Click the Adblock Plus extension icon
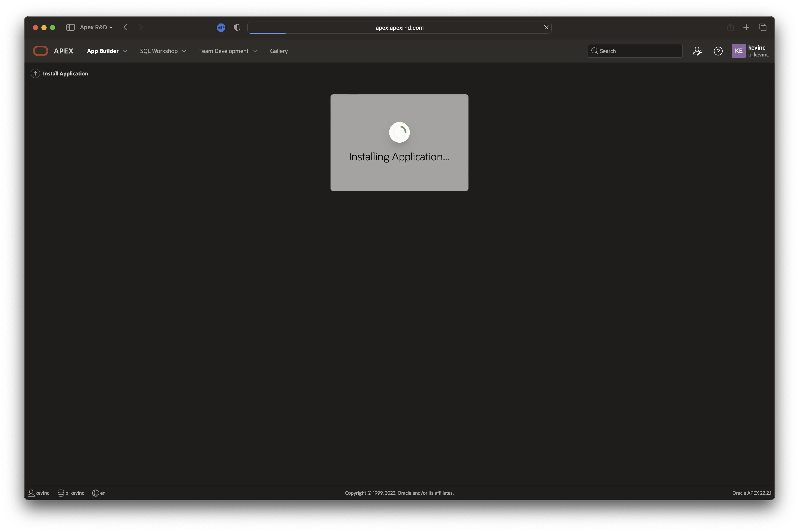799x532 pixels. point(221,27)
